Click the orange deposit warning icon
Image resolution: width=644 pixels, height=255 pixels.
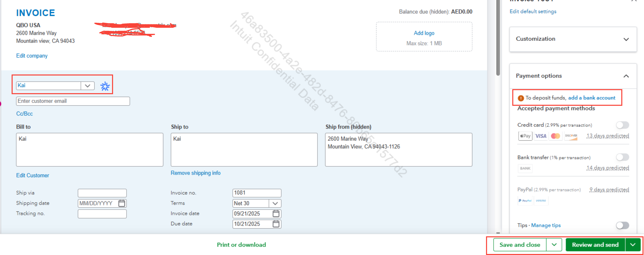[521, 98]
